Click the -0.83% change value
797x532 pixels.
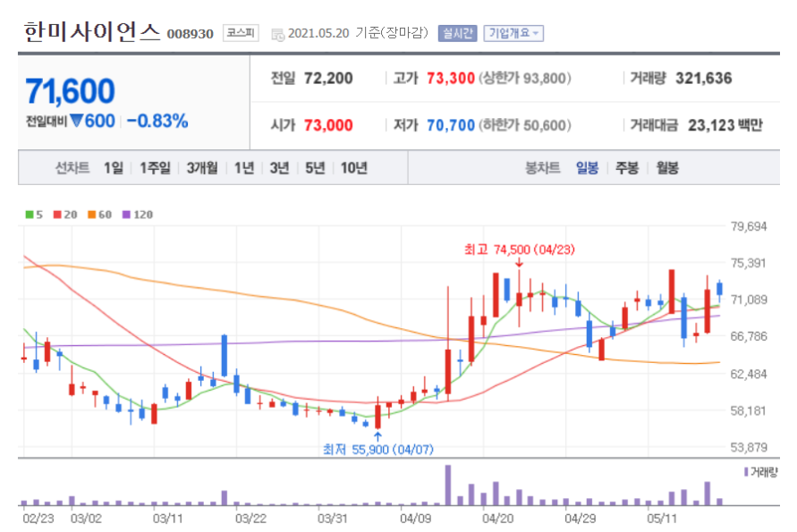pyautogui.click(x=157, y=121)
